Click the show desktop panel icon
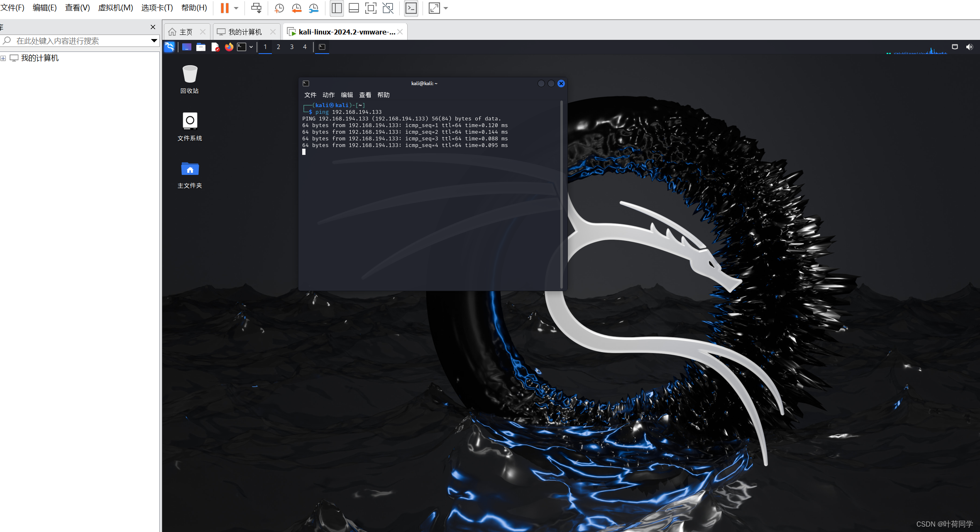Screen dimensions: 980x532 tap(187, 47)
